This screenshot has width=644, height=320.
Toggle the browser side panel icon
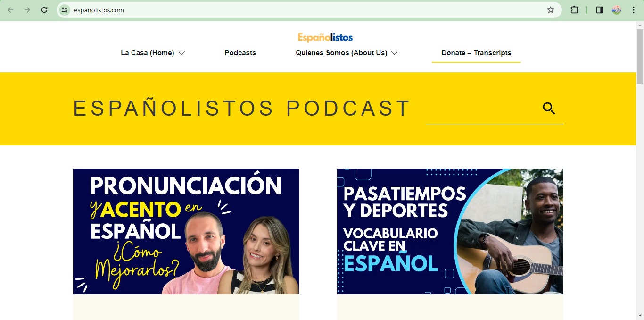[x=600, y=10]
